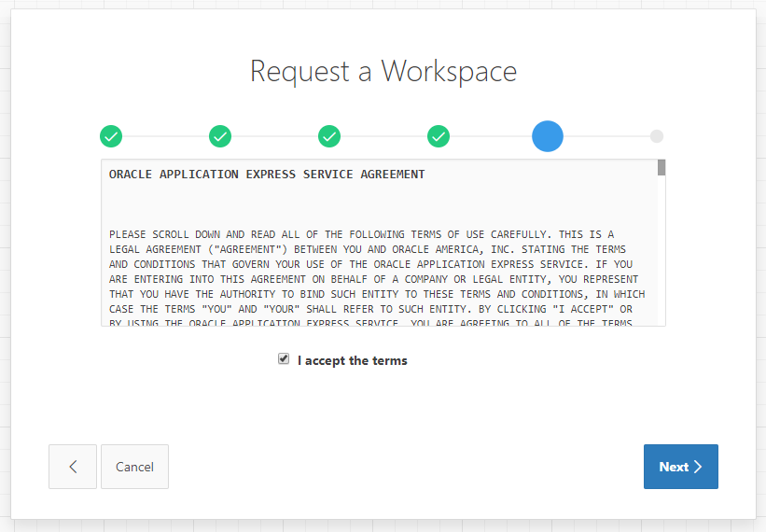Click the fourth completed wizard step checkmark

pos(439,136)
